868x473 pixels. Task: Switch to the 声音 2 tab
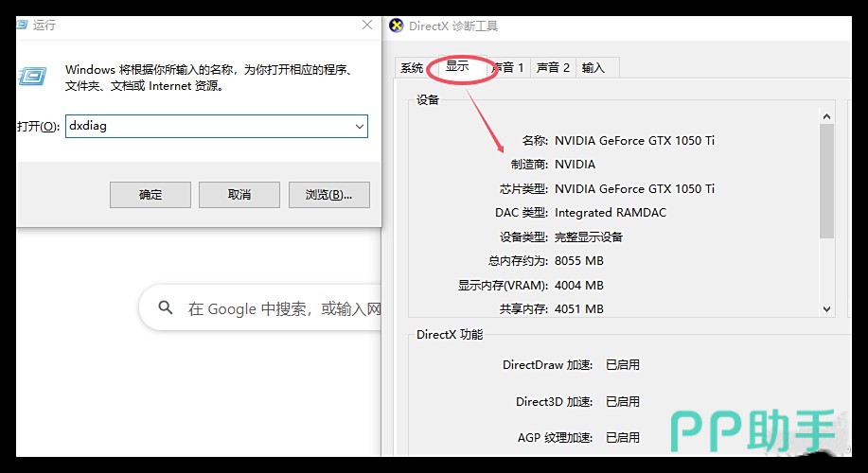click(x=553, y=67)
